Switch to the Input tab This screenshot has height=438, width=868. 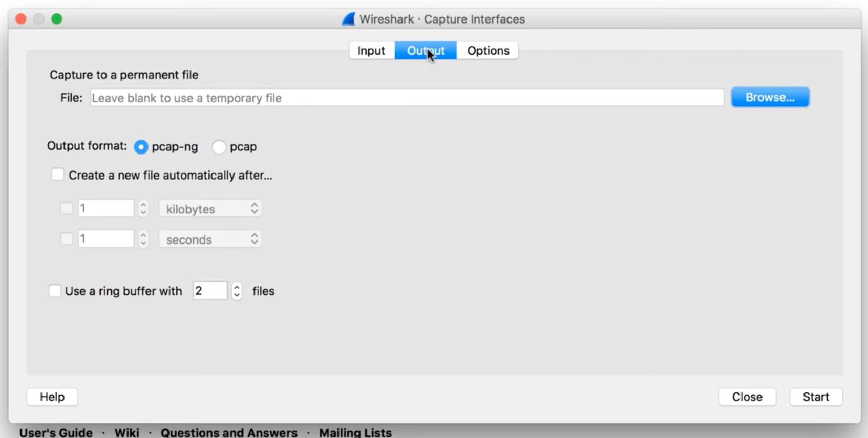click(372, 51)
